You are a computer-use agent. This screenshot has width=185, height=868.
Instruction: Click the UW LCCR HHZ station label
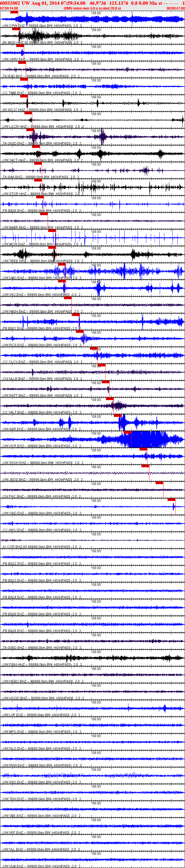point(43,127)
